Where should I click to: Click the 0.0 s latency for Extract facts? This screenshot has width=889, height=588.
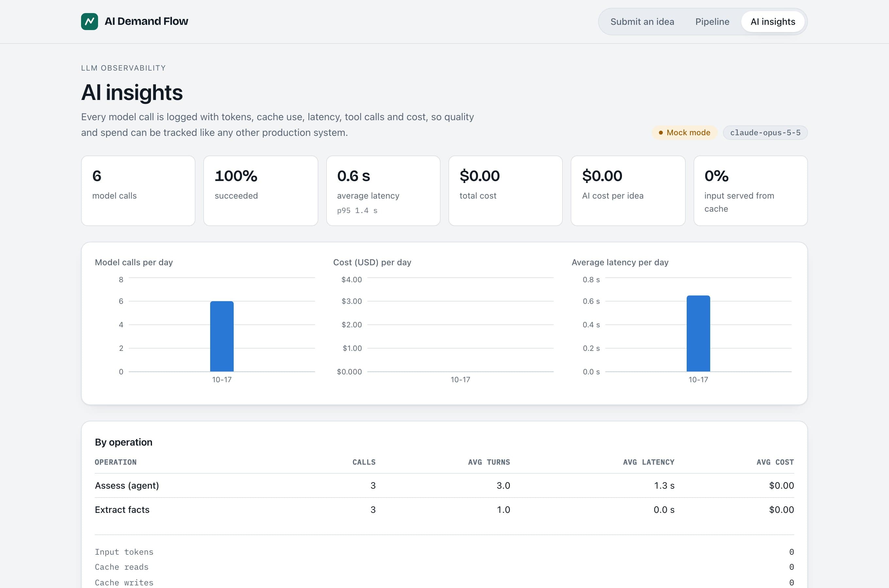pos(663,510)
